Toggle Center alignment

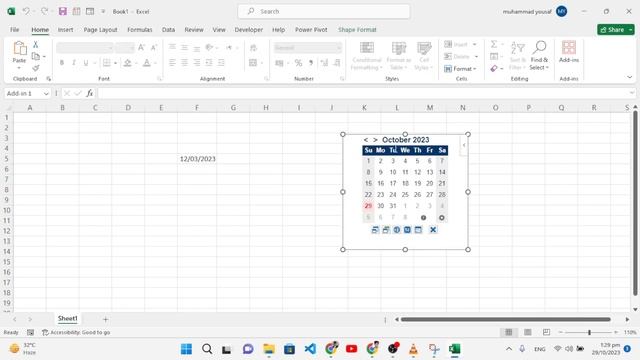click(184, 63)
